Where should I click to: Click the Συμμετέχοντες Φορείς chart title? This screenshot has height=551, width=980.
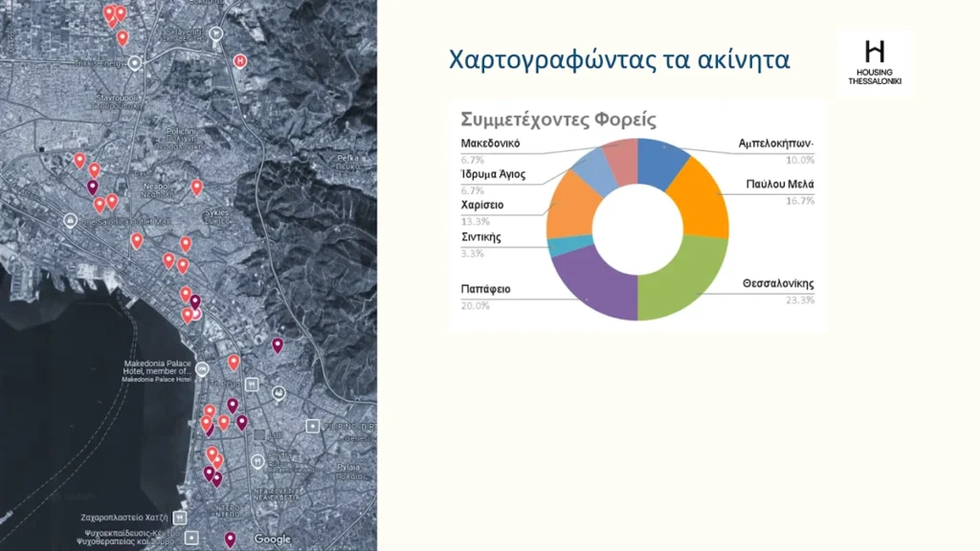558,120
